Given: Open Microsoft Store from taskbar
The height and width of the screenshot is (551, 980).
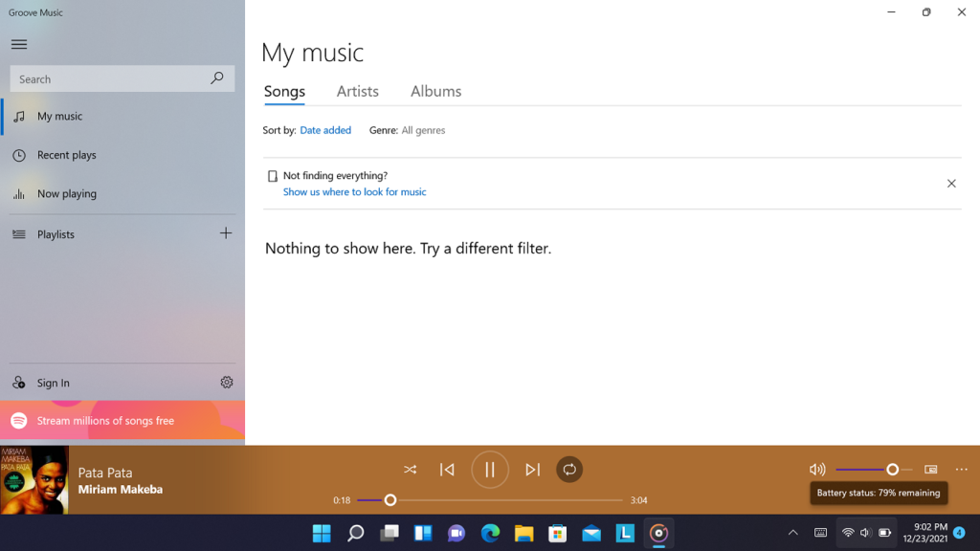Looking at the screenshot, I should coord(558,533).
